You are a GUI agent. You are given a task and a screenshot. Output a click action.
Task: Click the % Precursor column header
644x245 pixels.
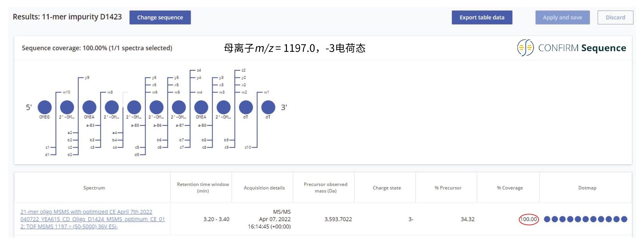(x=448, y=188)
